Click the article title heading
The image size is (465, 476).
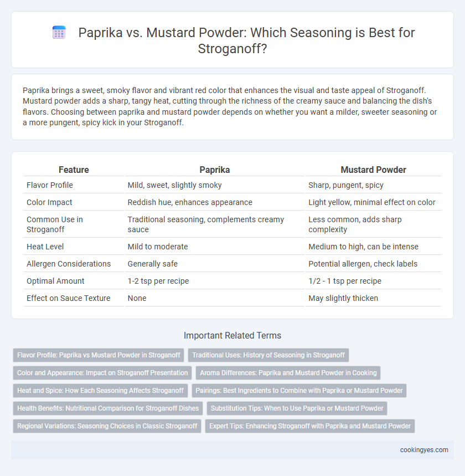click(246, 40)
